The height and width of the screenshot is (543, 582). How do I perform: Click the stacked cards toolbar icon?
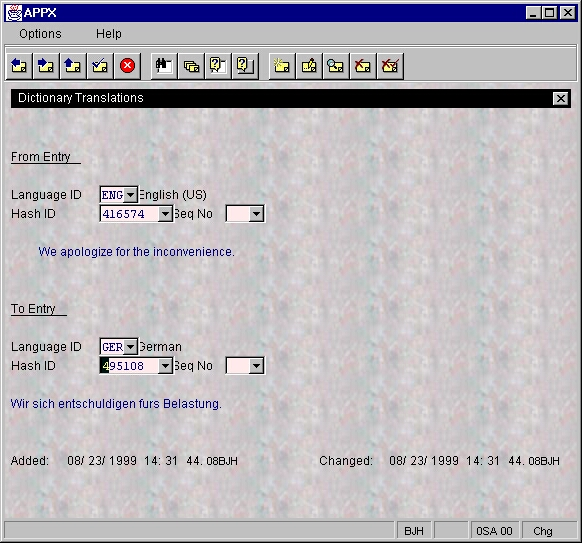(x=191, y=66)
